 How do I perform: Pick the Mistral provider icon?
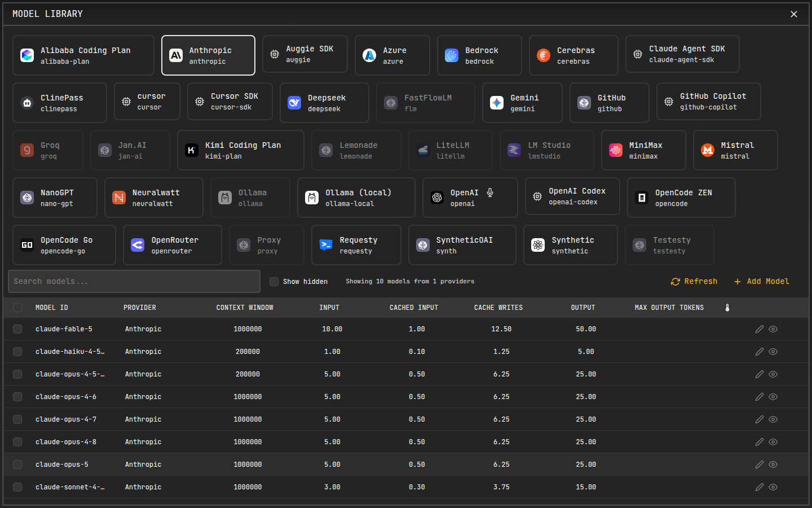tap(708, 150)
